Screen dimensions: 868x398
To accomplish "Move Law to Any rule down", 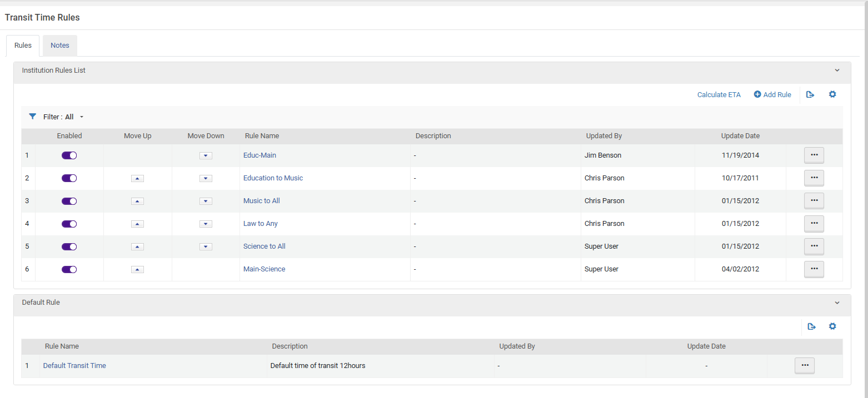I will pos(206,224).
